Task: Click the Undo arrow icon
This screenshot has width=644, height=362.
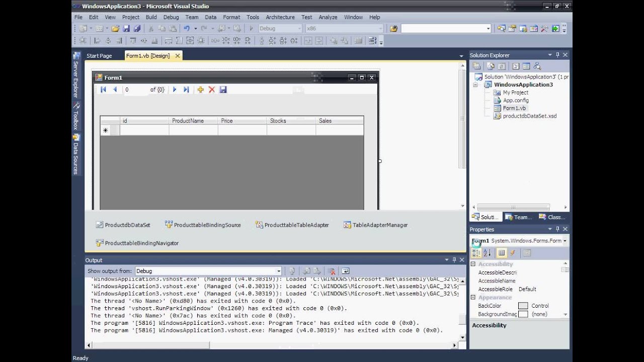Action: point(187,29)
